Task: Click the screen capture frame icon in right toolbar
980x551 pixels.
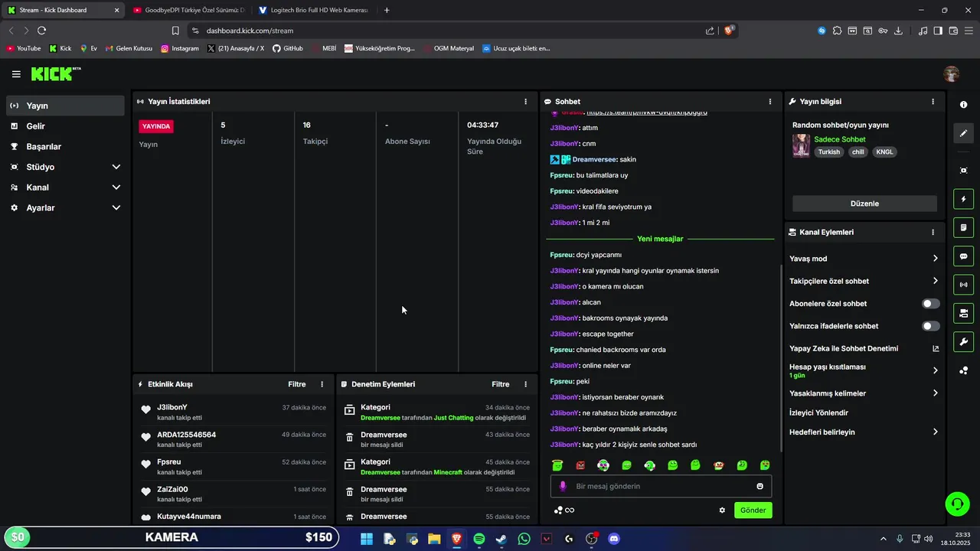Action: click(x=963, y=170)
